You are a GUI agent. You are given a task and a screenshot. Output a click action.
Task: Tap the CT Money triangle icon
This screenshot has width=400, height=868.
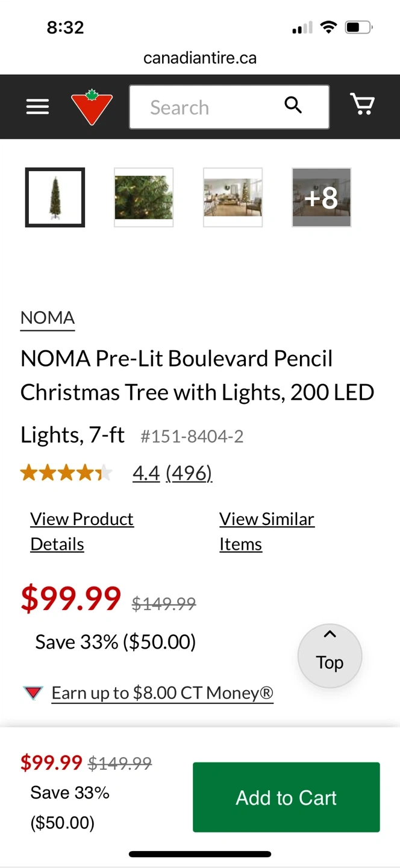click(33, 693)
